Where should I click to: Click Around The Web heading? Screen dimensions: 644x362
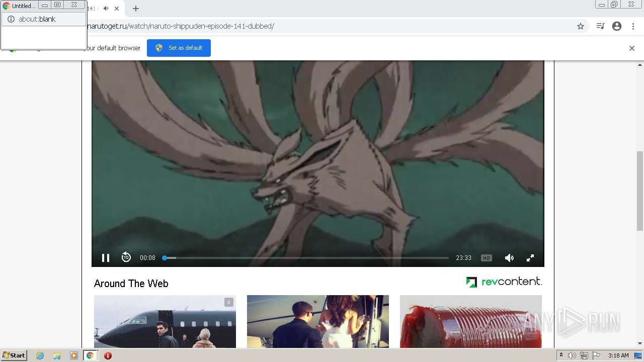(131, 284)
